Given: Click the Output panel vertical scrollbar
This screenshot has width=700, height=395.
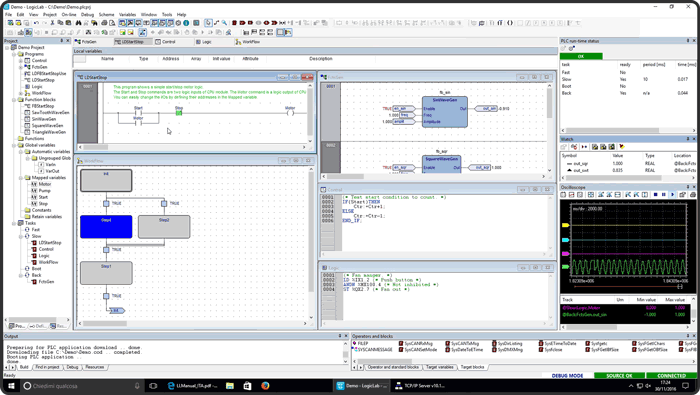Looking at the screenshot, I should tap(345, 352).
